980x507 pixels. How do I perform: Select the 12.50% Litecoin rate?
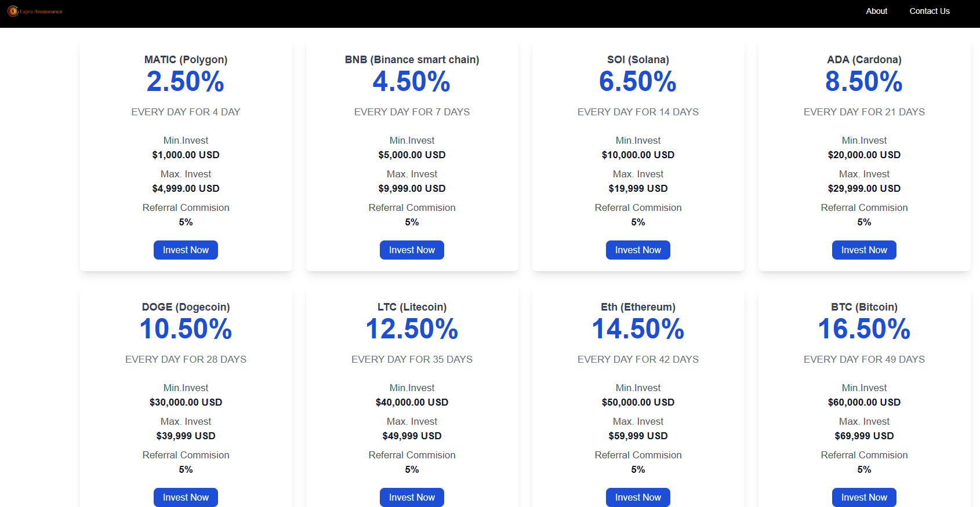[x=412, y=329]
